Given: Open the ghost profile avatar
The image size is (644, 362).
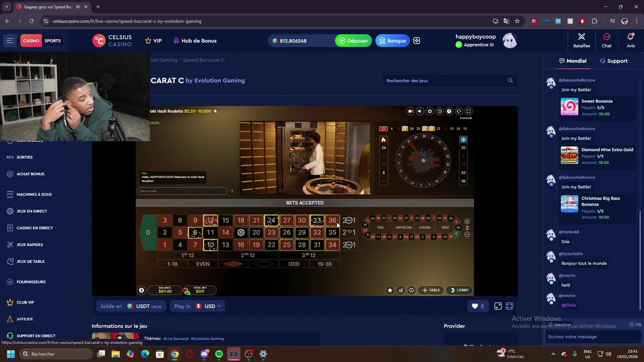Looking at the screenshot, I should 510,41.
